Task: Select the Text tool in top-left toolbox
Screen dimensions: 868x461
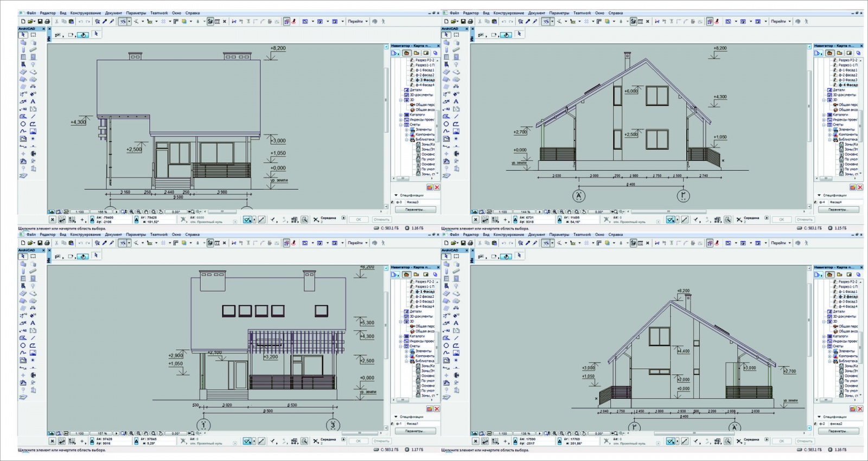Action: 33,101
